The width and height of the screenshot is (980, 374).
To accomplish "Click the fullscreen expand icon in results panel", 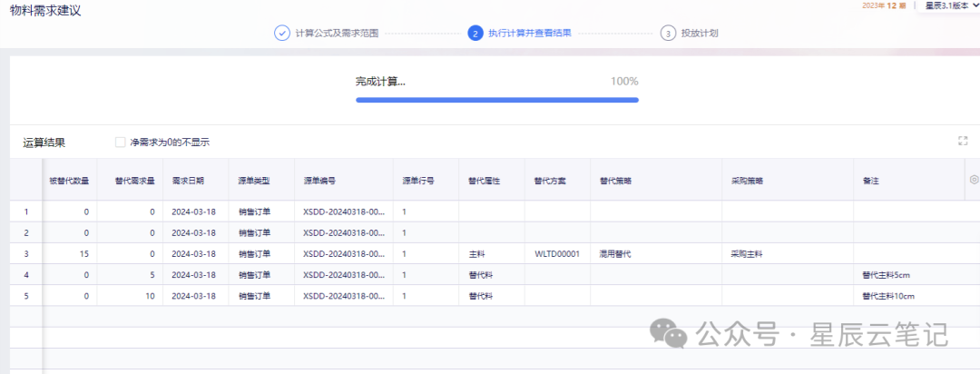I will (x=963, y=142).
